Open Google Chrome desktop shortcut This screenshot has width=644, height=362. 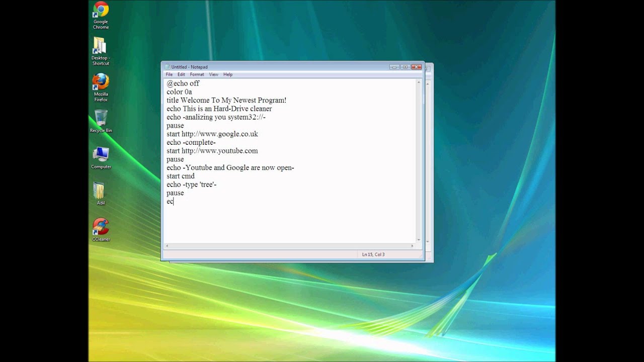(101, 16)
